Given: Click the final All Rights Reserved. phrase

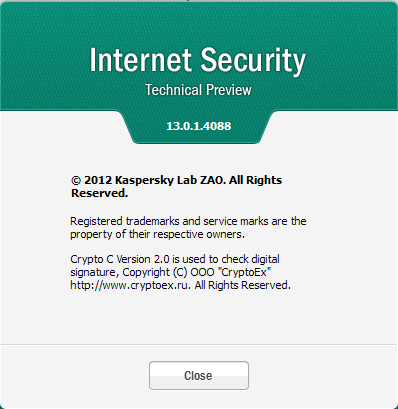Looking at the screenshot, I should (243, 285).
